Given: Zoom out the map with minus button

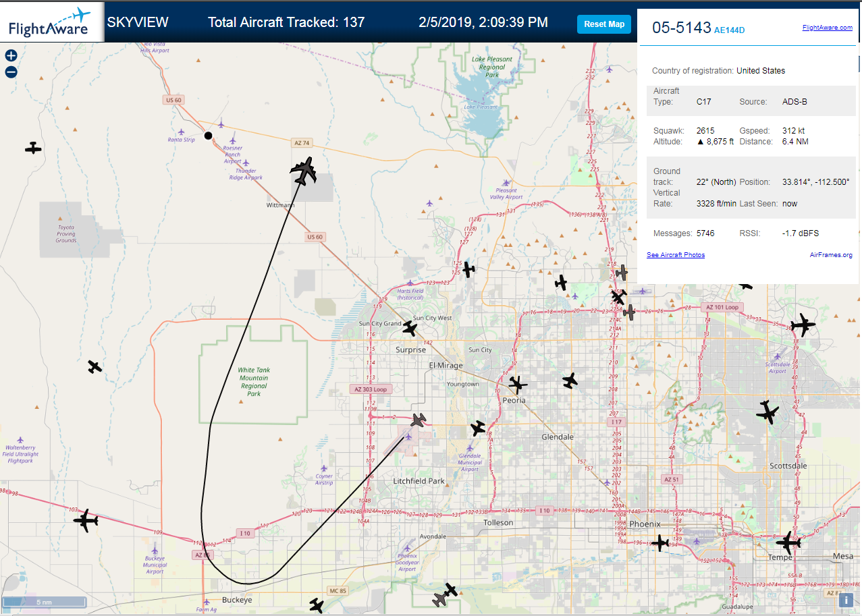Looking at the screenshot, I should (x=11, y=72).
